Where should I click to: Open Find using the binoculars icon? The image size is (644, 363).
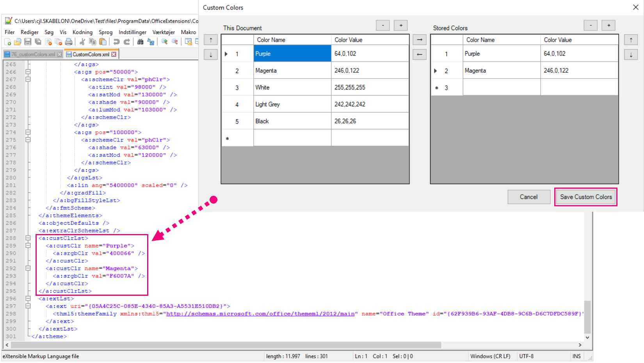141,42
